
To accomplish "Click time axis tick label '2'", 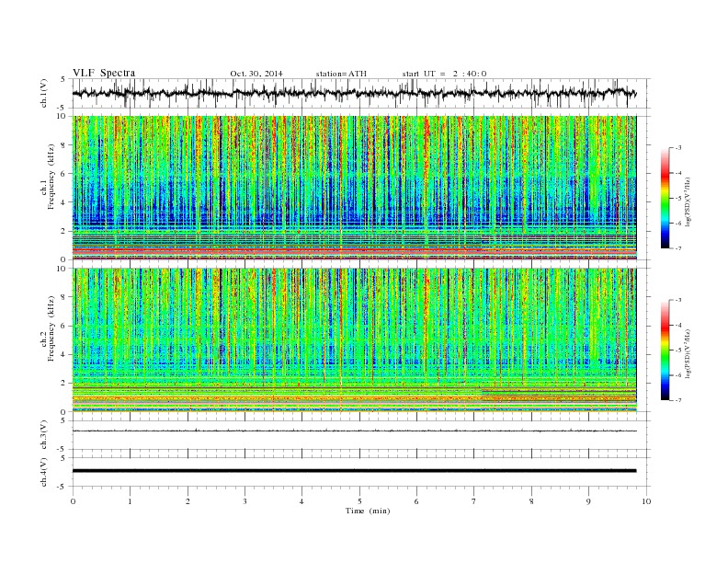I will click(188, 501).
